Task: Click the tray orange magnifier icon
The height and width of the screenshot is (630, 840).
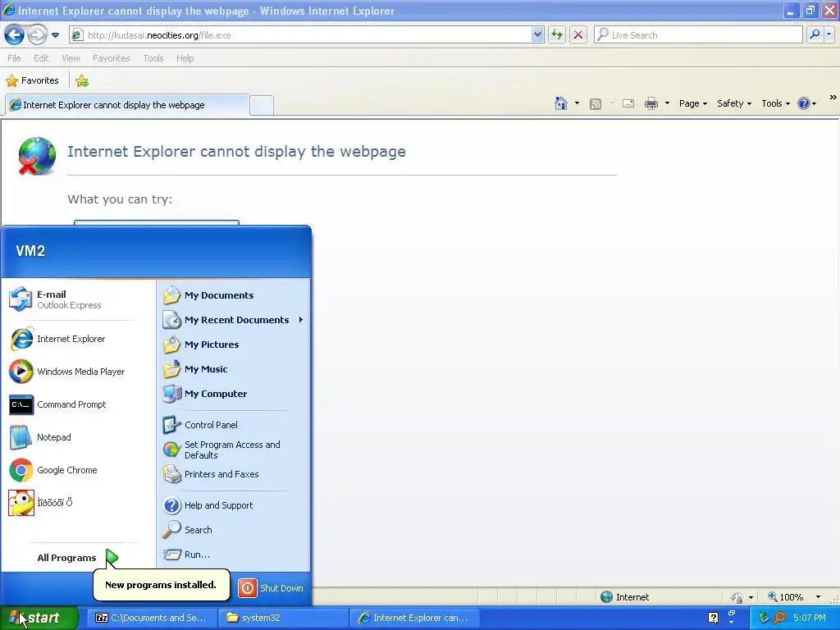Action: coord(780,618)
